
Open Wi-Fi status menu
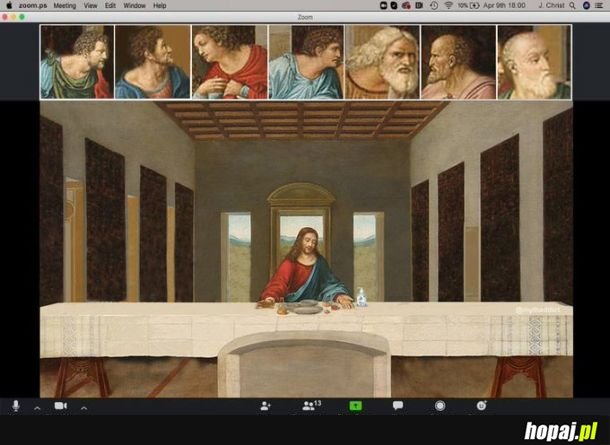449,5
